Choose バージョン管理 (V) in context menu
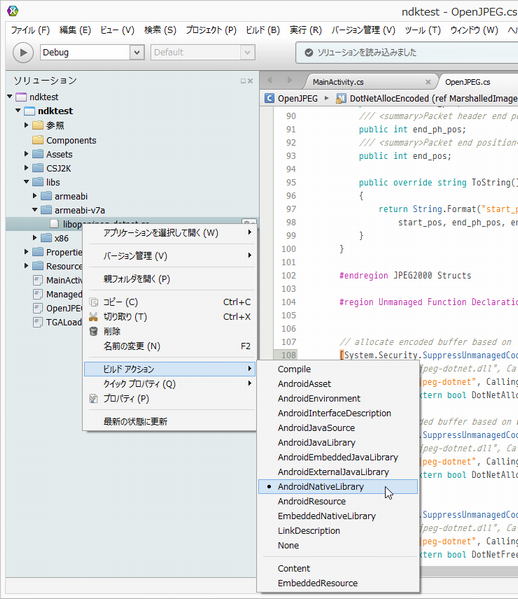The image size is (518, 599). tap(170, 256)
